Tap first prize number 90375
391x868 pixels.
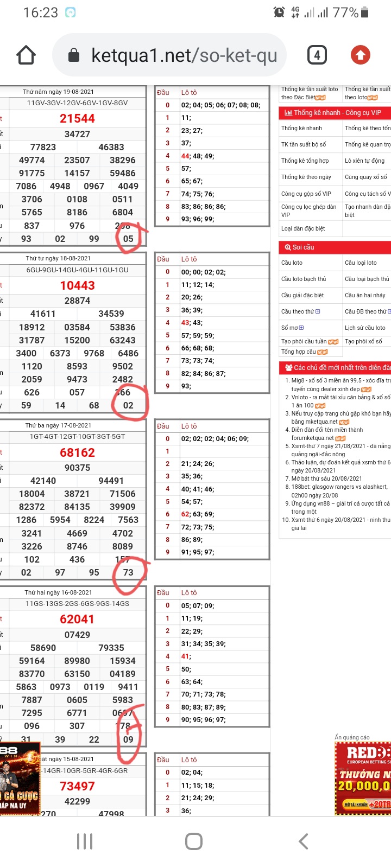coord(77,468)
